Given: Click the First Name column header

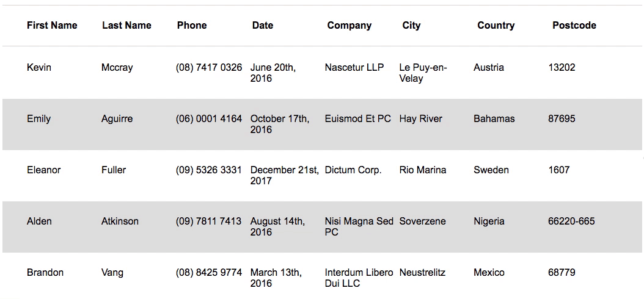Looking at the screenshot, I should pos(52,25).
